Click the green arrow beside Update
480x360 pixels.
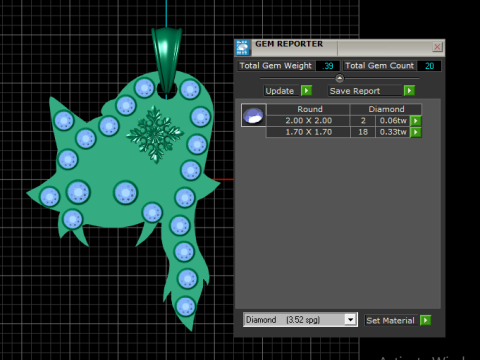coord(306,91)
